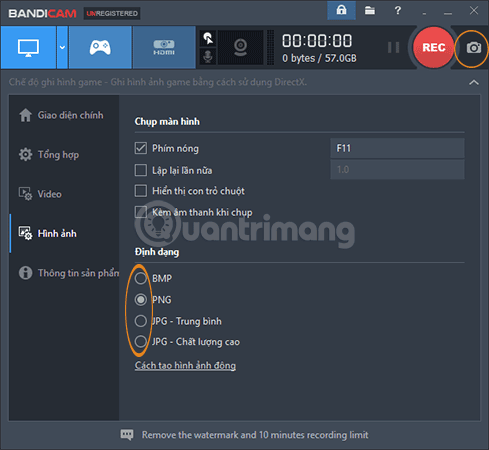Enable webcam overlay icon
This screenshot has width=489, height=450.
(240, 47)
